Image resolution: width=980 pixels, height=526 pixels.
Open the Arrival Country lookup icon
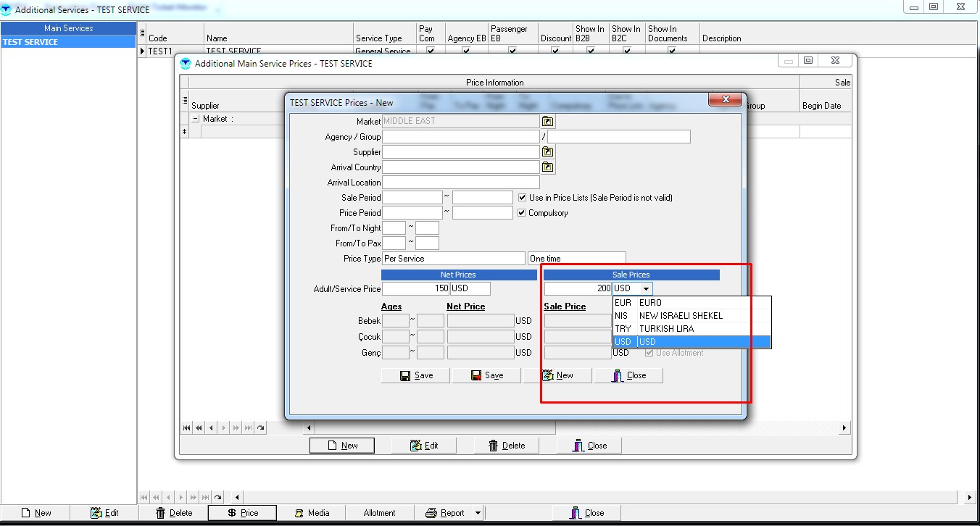click(x=548, y=167)
